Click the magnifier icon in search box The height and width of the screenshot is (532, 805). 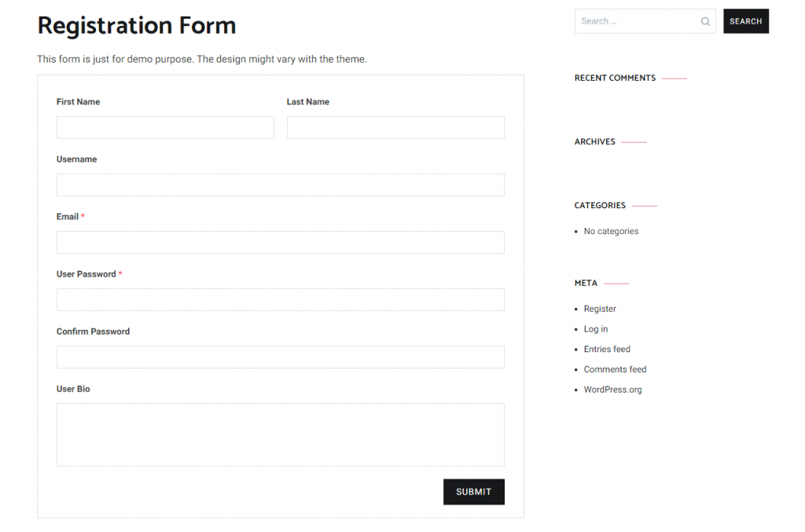coord(705,21)
